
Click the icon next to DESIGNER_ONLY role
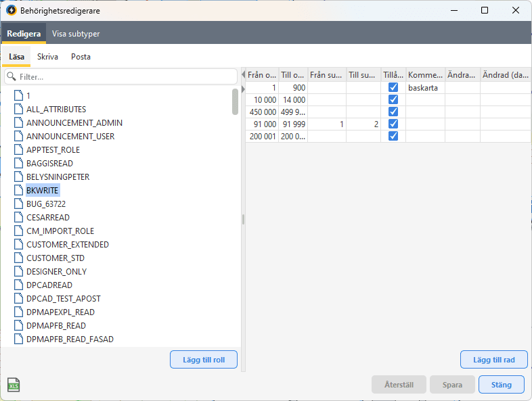coord(19,271)
